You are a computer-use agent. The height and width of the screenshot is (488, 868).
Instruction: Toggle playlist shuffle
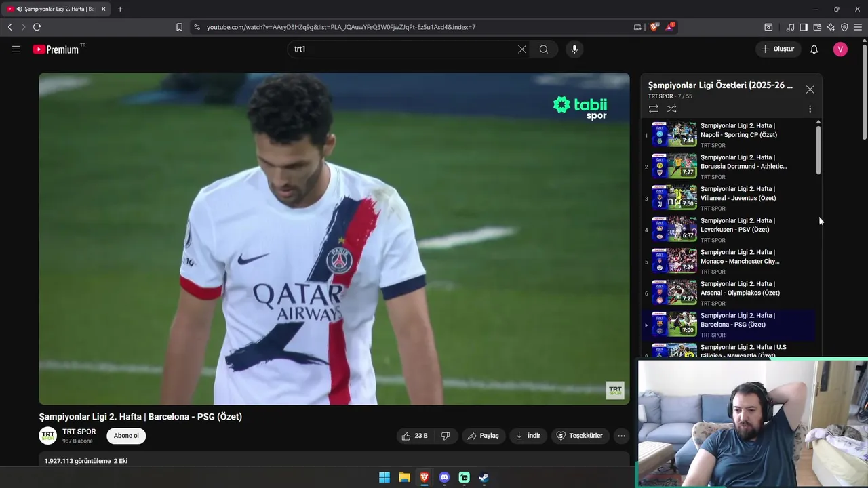671,108
